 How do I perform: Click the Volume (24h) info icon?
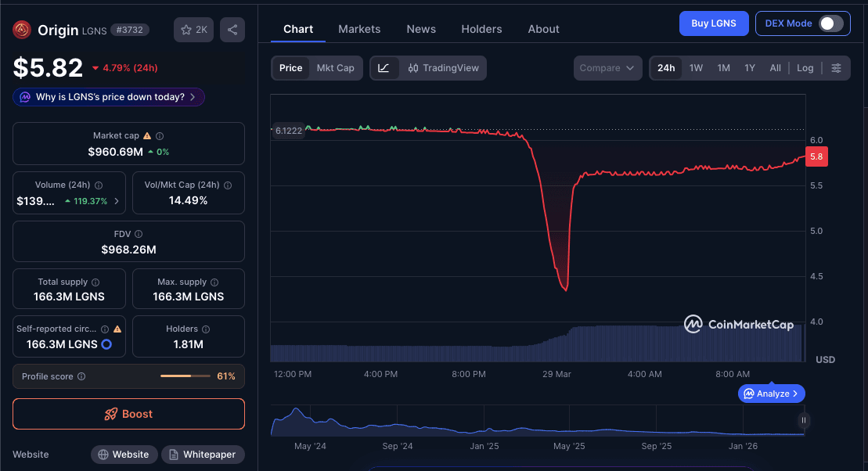coord(99,185)
